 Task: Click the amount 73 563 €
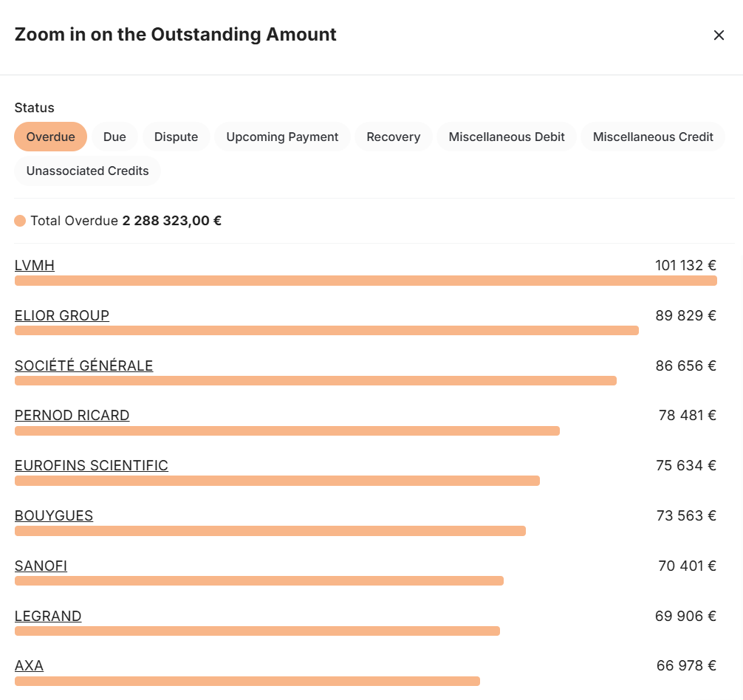coord(686,515)
